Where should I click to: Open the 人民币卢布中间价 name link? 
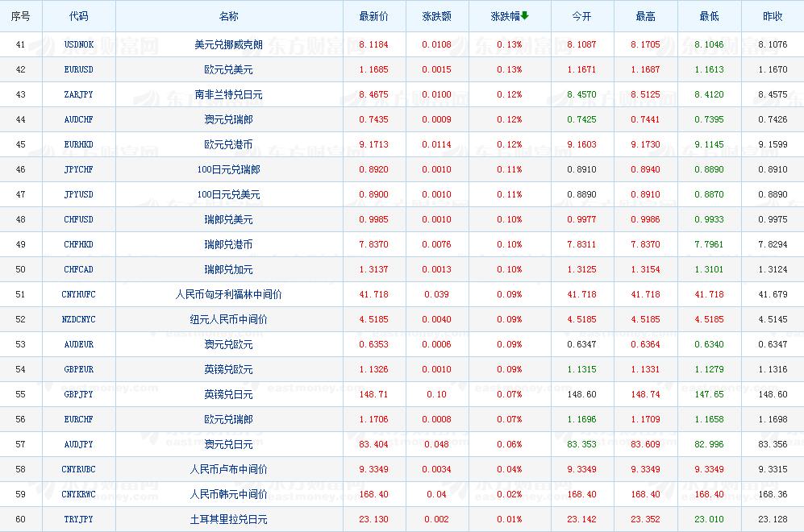[x=229, y=469]
